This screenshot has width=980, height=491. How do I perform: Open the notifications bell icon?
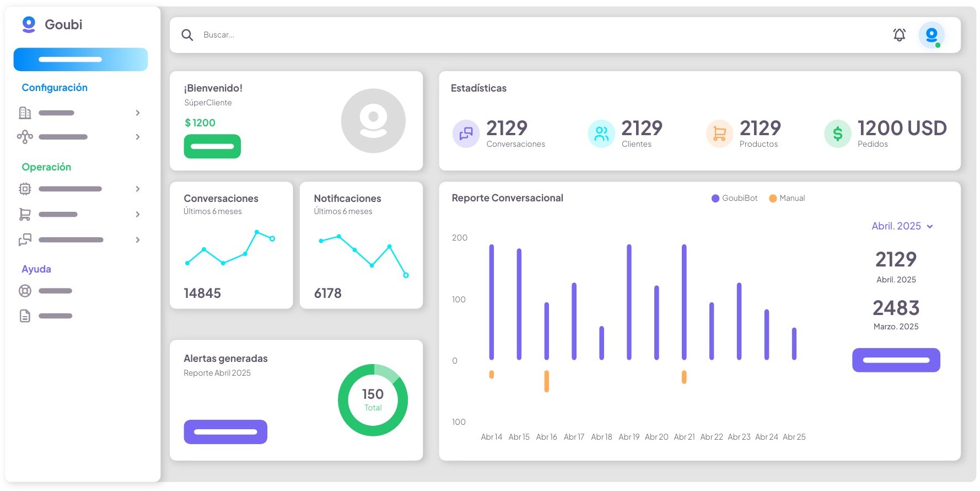pos(899,35)
